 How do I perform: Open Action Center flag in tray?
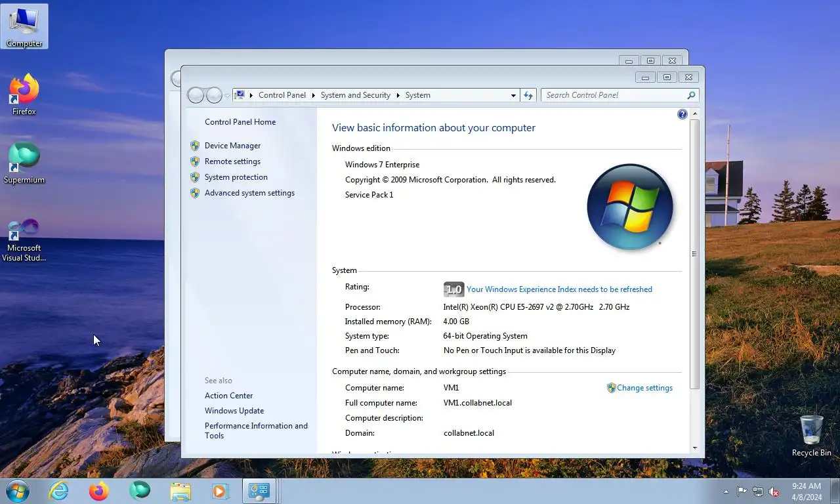click(x=742, y=492)
